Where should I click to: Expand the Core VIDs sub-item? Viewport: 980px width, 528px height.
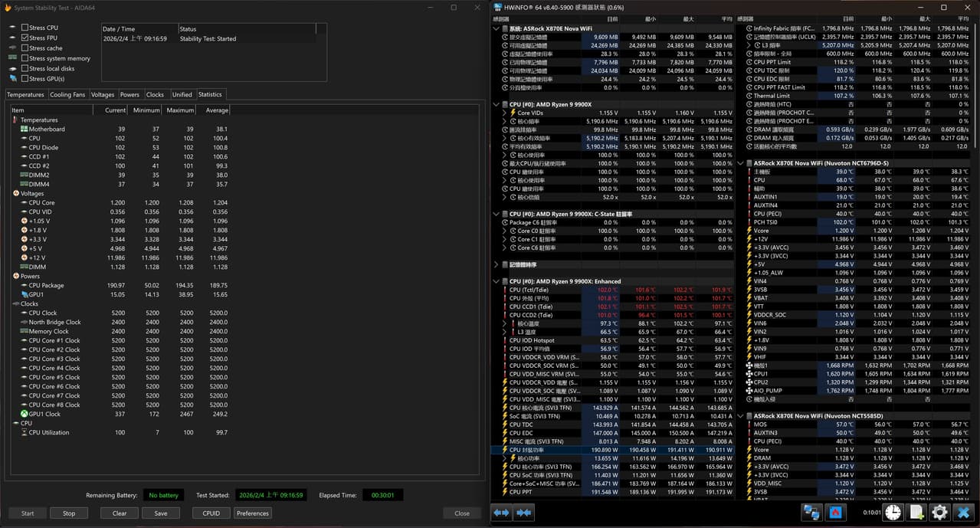click(x=505, y=113)
